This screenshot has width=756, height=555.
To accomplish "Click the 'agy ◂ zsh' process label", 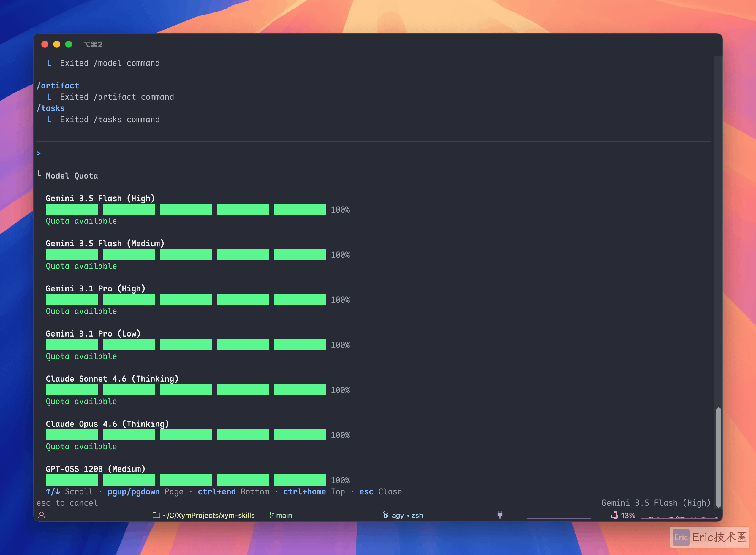I will pos(407,515).
